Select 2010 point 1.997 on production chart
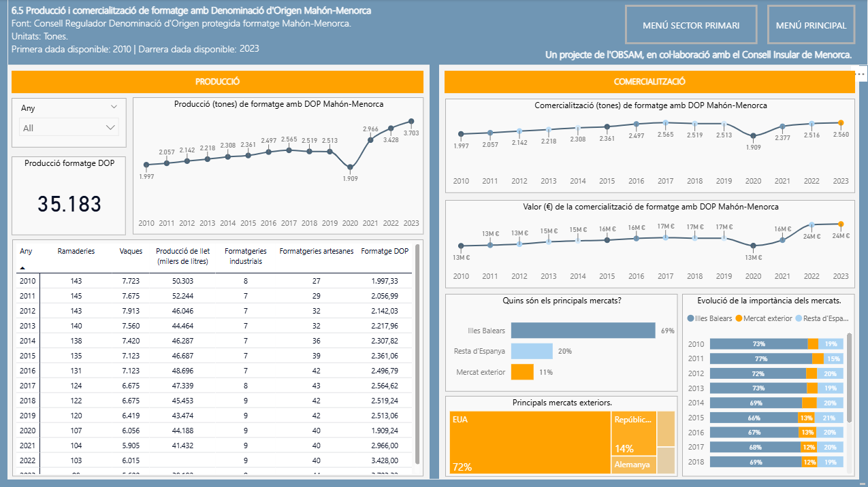The width and height of the screenshot is (868, 487). coord(146,165)
